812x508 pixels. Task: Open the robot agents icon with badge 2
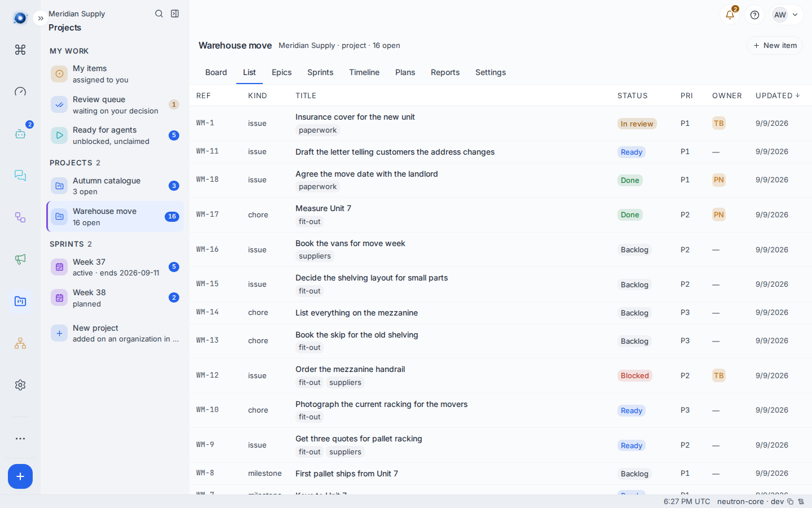pos(20,134)
